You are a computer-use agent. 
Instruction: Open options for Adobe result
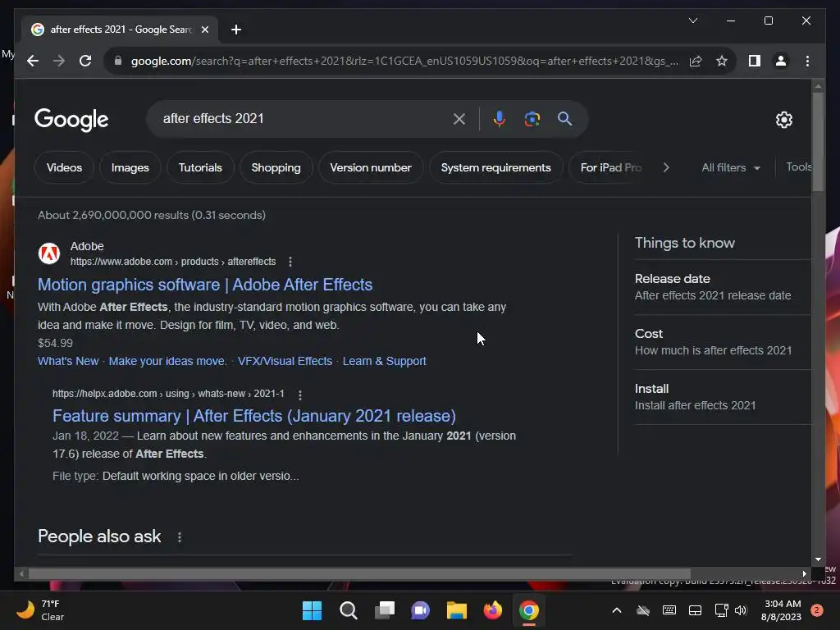point(290,262)
